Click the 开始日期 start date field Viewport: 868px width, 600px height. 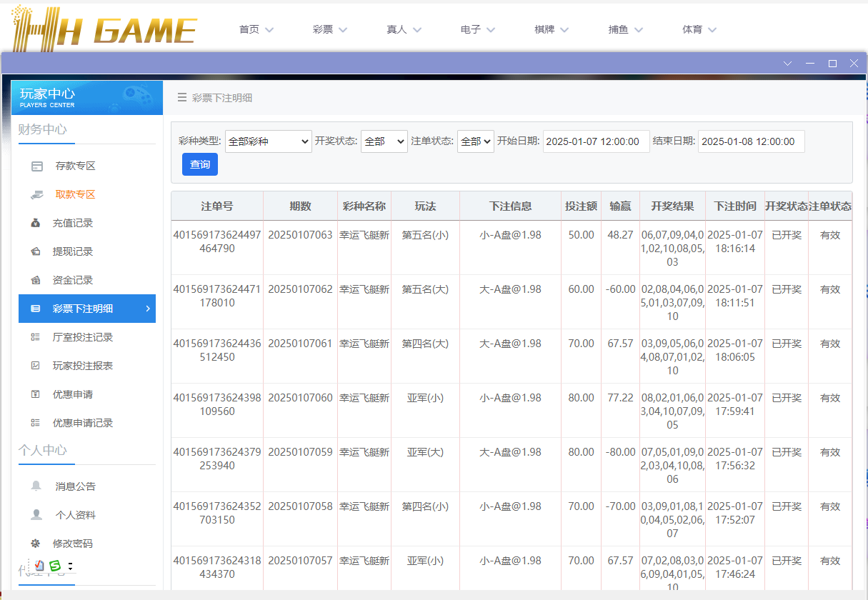596,141
